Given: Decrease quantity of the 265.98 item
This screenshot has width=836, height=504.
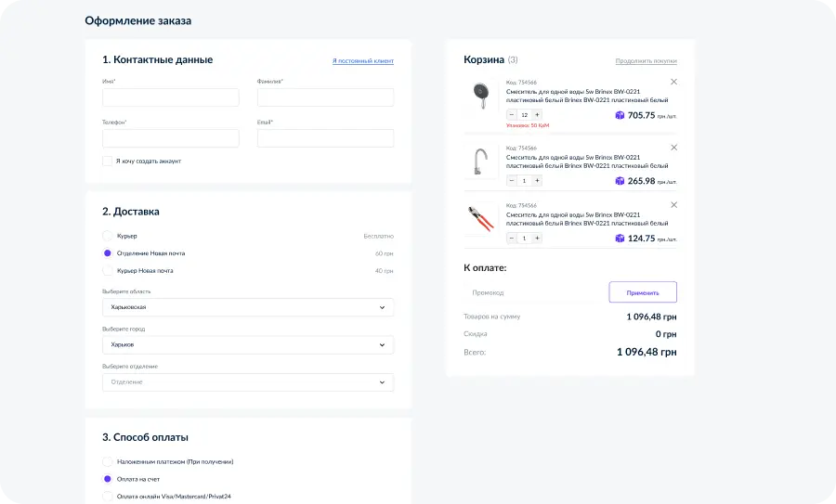Looking at the screenshot, I should 512,181.
